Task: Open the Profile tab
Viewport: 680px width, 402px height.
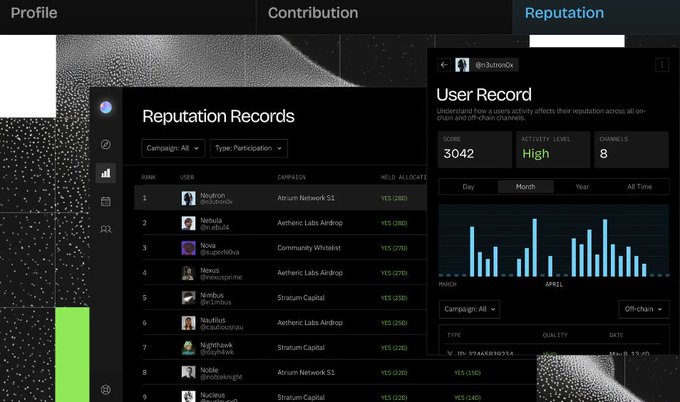Action: click(x=34, y=13)
